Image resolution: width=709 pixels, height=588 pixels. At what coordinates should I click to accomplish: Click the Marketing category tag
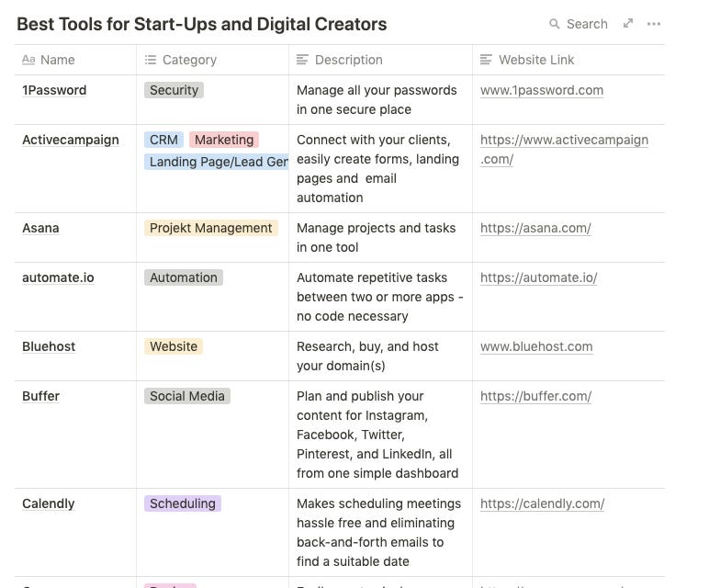click(224, 140)
